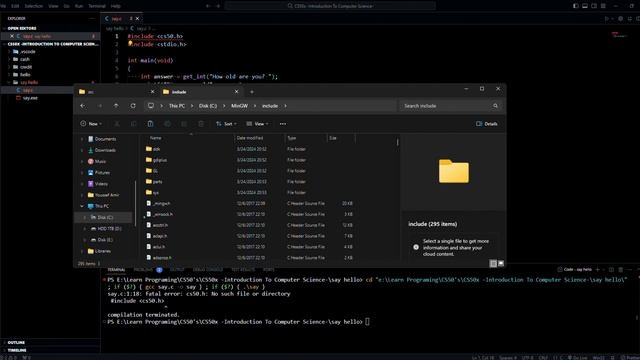
Task: Open the View dropdown menu
Action: (x=258, y=124)
